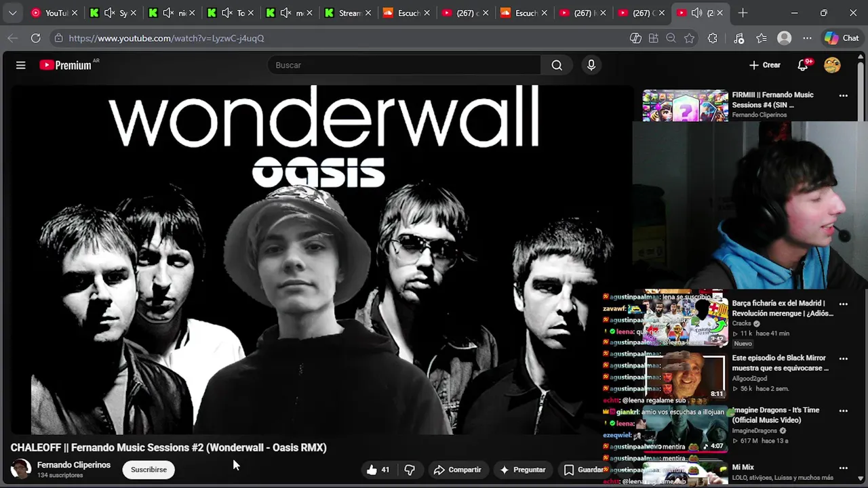The height and width of the screenshot is (488, 868).
Task: Open the ImagineDragons channel name
Action: tap(754, 430)
